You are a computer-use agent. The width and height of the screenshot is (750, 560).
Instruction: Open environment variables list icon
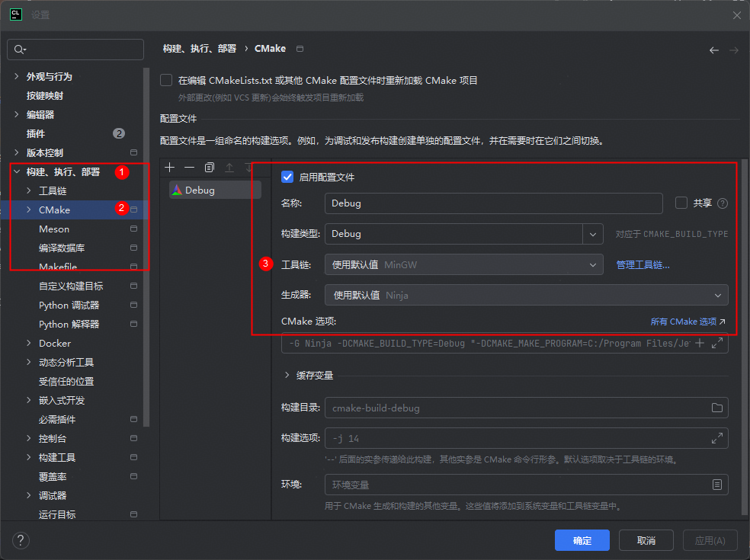tap(717, 485)
